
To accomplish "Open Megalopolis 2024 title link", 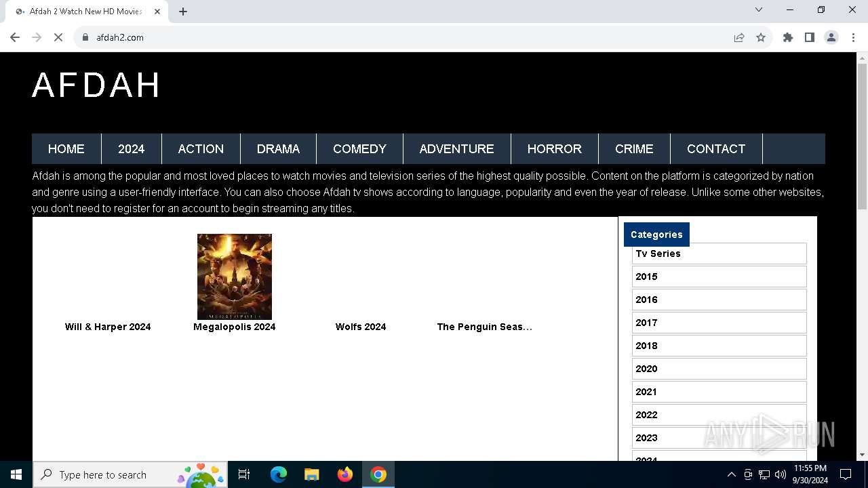I will 235,327.
